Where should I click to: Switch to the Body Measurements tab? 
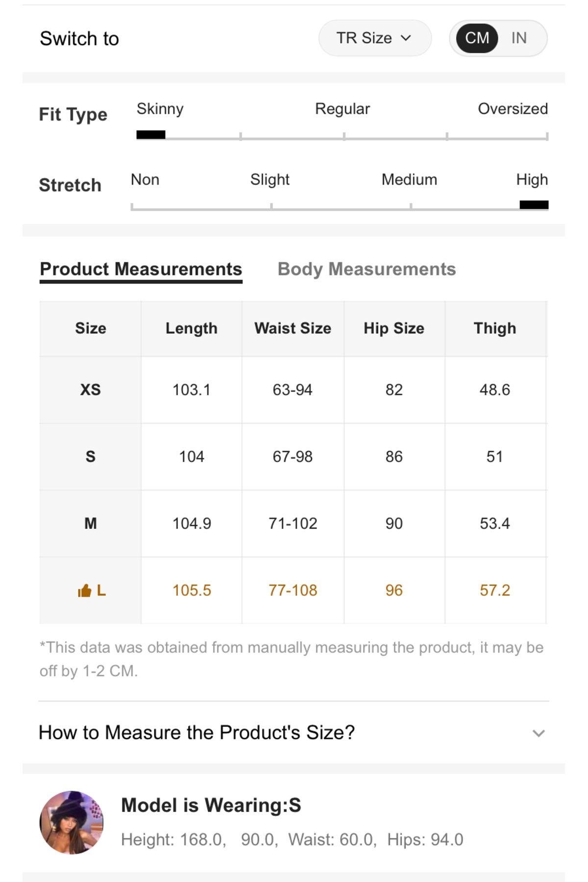tap(367, 269)
